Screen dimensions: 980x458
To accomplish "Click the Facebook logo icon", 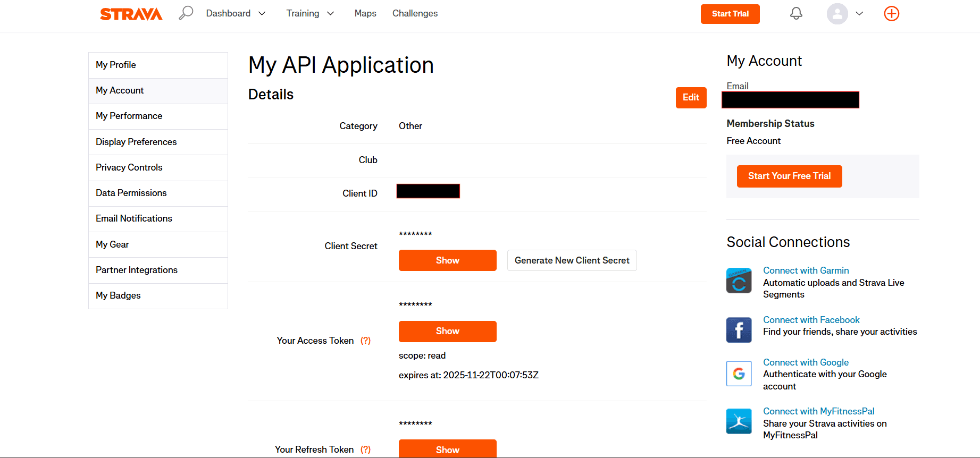I will coord(739,330).
